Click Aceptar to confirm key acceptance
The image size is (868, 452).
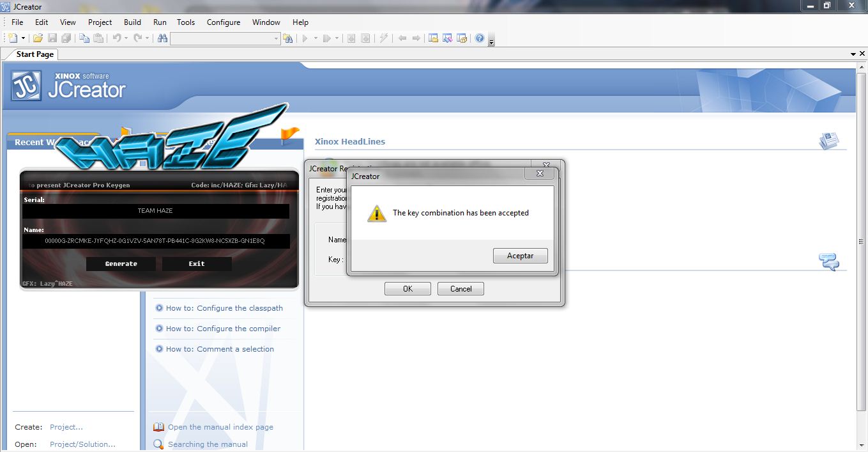click(520, 255)
